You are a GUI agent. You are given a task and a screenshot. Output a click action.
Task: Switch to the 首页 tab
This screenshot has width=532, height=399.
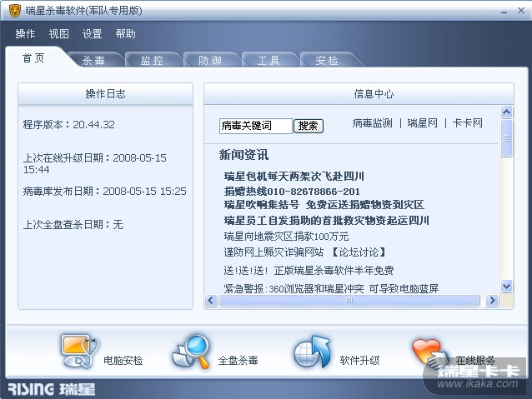pos(33,58)
